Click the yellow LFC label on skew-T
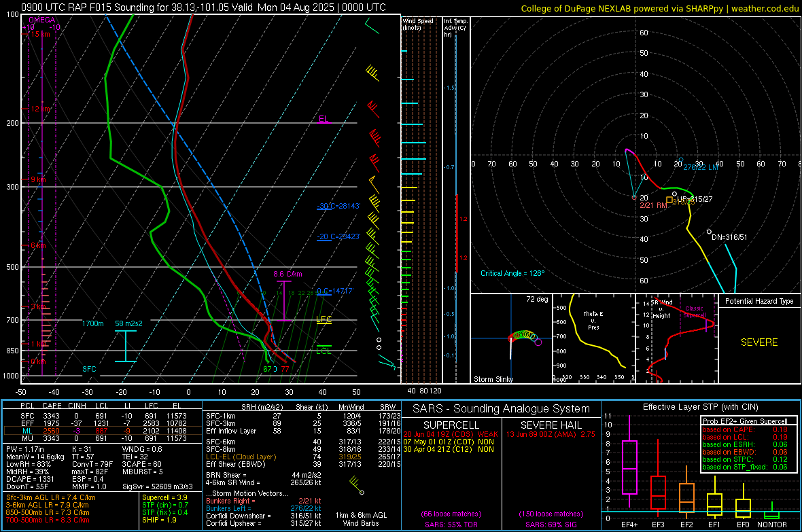This screenshot has height=532, width=802. tap(324, 319)
